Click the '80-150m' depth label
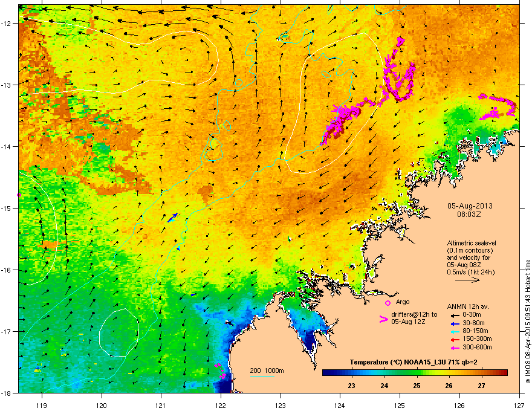 click(x=475, y=331)
